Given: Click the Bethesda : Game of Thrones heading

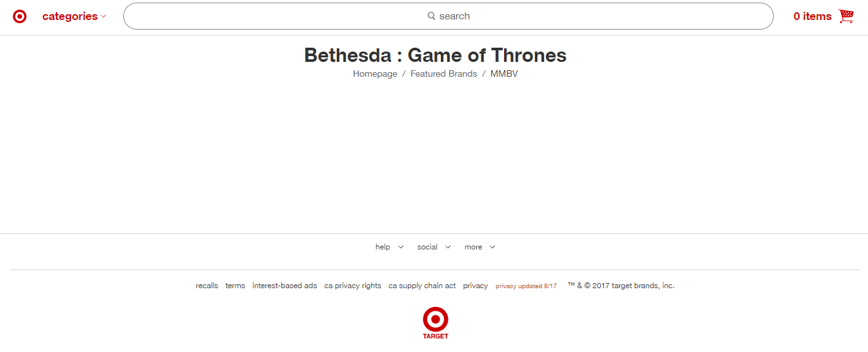Looking at the screenshot, I should (435, 55).
